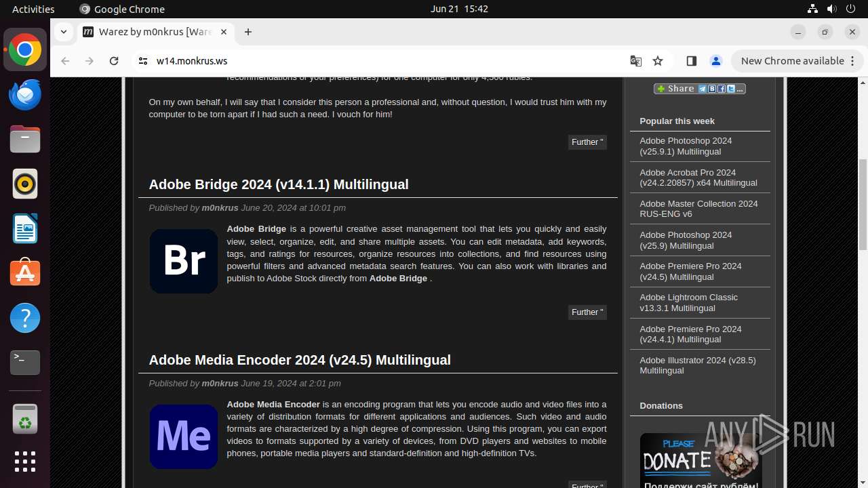Click the 'June 20, 2024 at 10:01 pm' date text
Screen dimensions: 868x488
293,208
